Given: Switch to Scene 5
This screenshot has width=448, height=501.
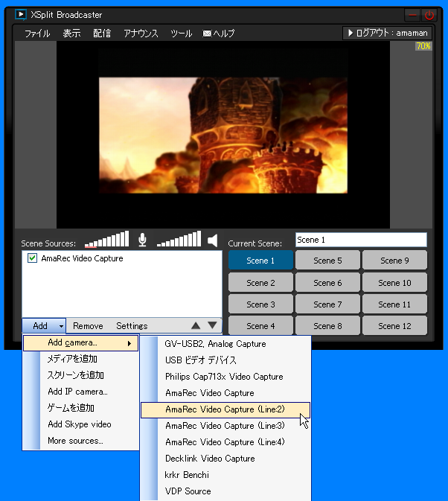Looking at the screenshot, I should (x=327, y=261).
